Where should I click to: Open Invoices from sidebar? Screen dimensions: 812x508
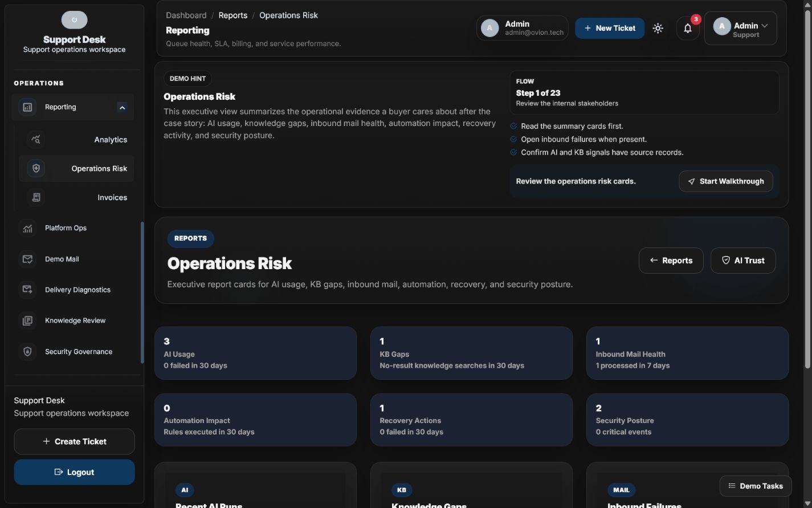click(x=76, y=197)
